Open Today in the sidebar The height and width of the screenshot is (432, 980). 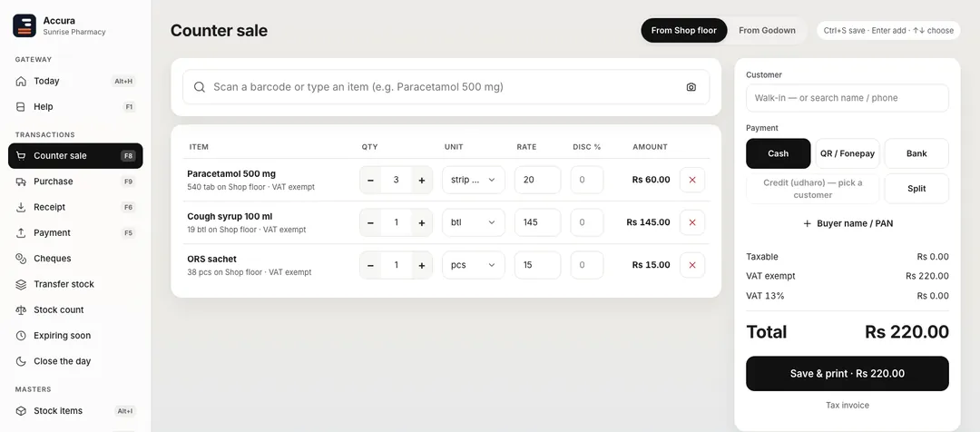[x=75, y=82]
